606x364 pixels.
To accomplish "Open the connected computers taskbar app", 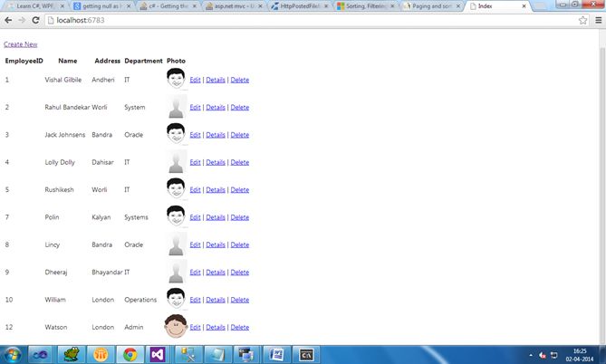I will (x=246, y=354).
